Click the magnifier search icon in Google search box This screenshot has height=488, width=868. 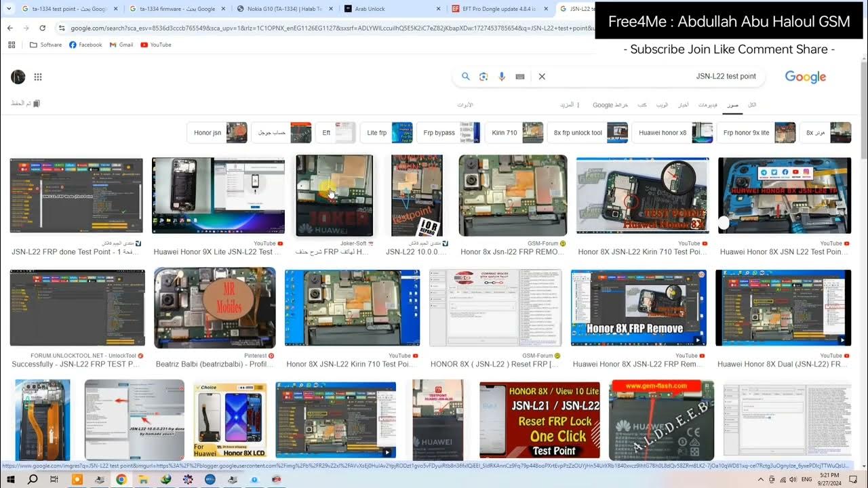click(x=466, y=77)
